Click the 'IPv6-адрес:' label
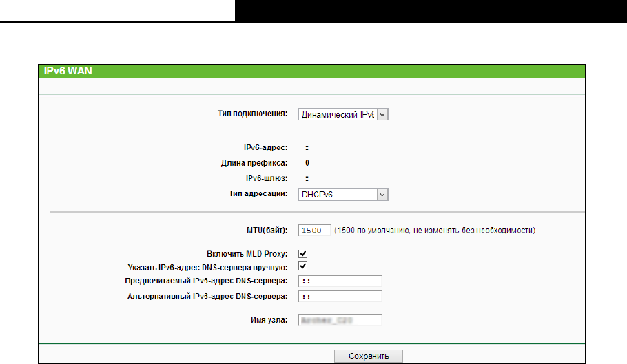The width and height of the screenshot is (627, 364). click(x=265, y=148)
